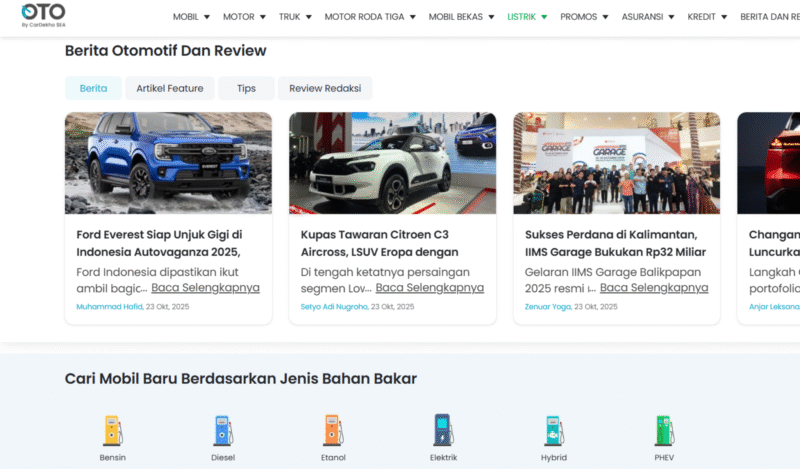Choose the PHEV fuel type icon
This screenshot has width=800, height=469.
click(x=664, y=431)
